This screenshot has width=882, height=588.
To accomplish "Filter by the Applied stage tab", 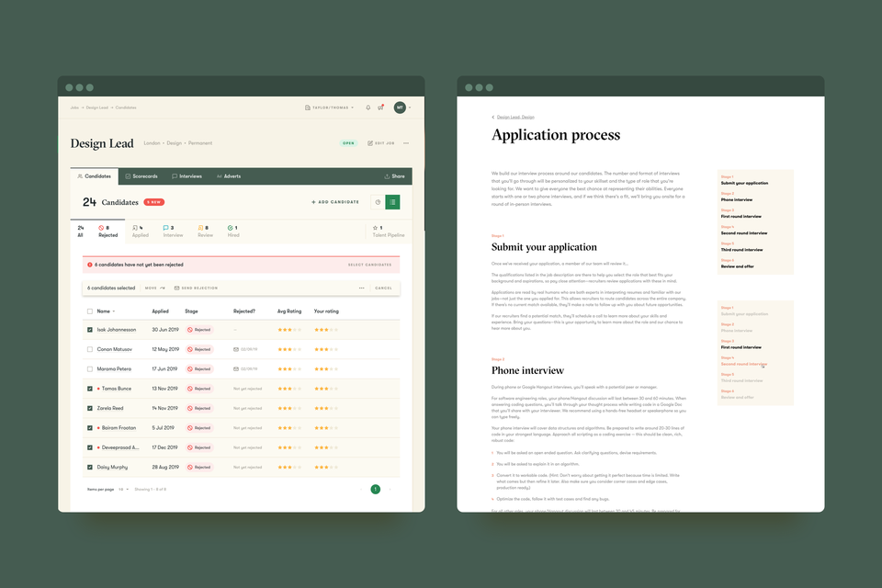I will pos(140,232).
